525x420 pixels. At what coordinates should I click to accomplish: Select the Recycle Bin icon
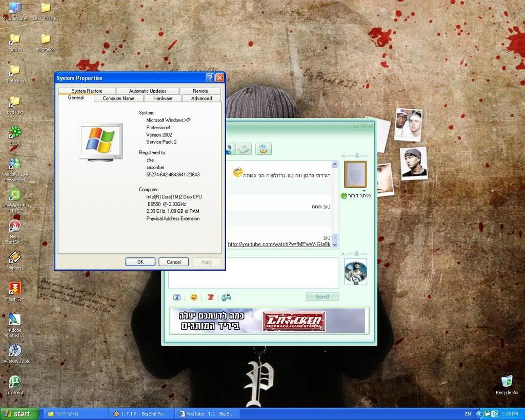click(507, 382)
